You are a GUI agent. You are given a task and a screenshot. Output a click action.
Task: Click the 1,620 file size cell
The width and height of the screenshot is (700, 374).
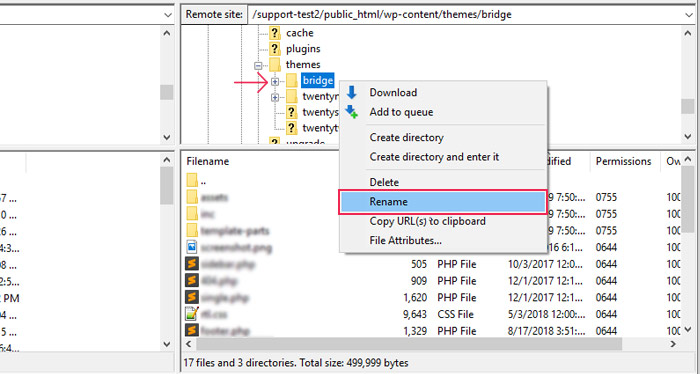click(415, 297)
